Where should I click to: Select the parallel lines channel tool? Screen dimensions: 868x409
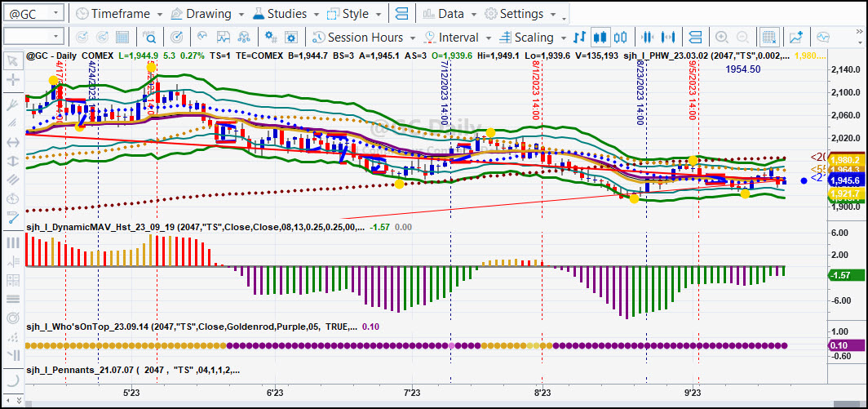13,180
